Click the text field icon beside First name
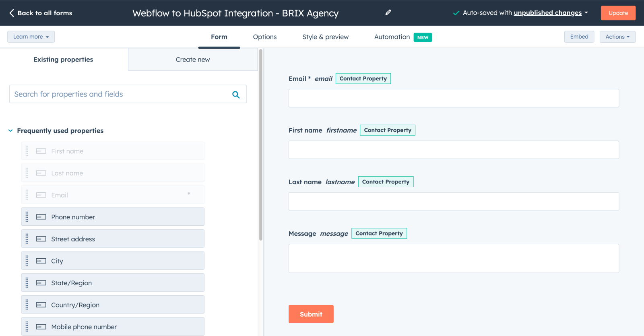 pos(41,151)
